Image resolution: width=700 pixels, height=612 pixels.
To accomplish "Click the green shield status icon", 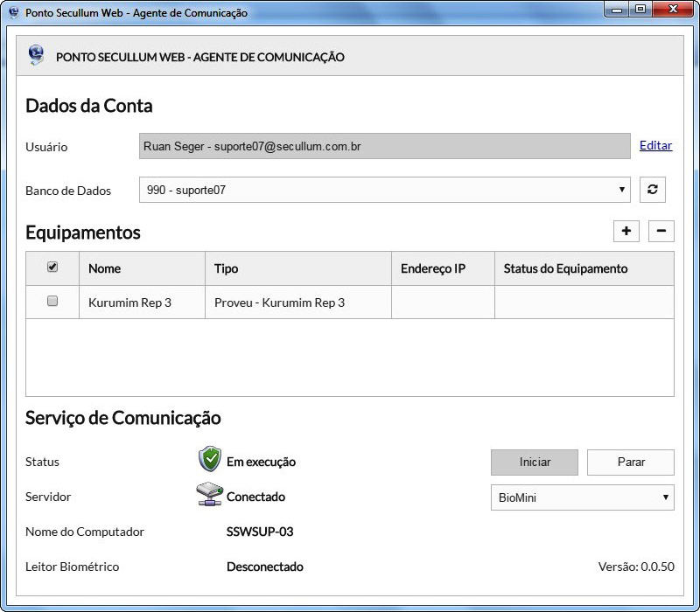I will (209, 460).
